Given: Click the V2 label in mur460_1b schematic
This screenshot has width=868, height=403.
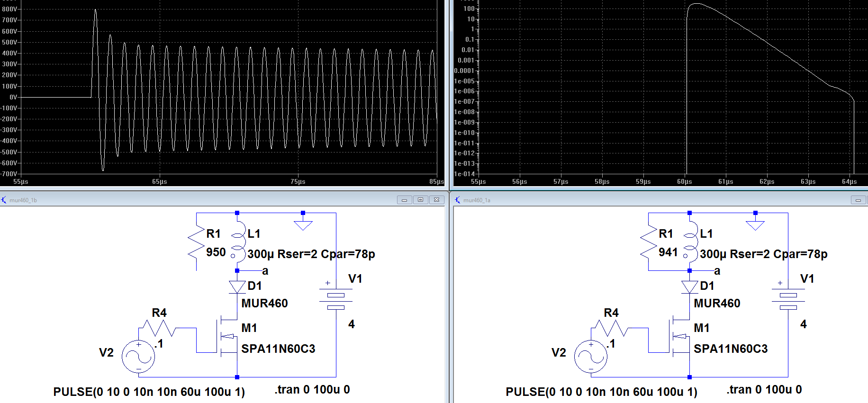Looking at the screenshot, I should pos(107,353).
